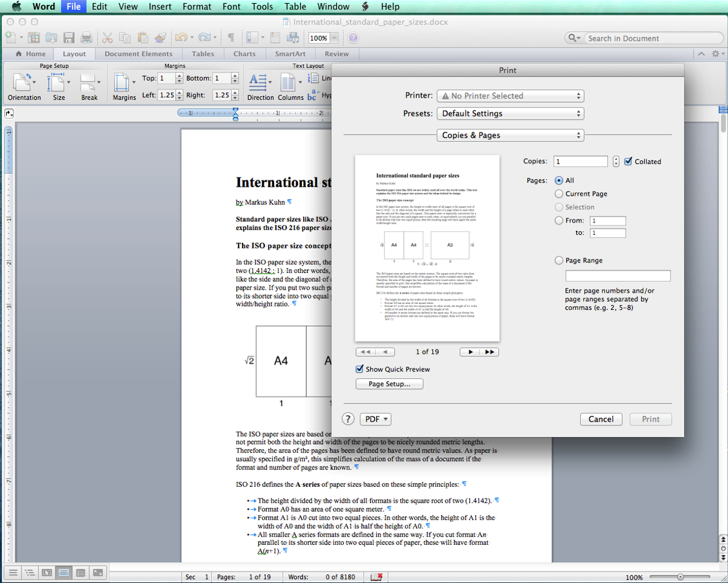Click the zoom slider in status bar
728x583 pixels.
pos(680,577)
